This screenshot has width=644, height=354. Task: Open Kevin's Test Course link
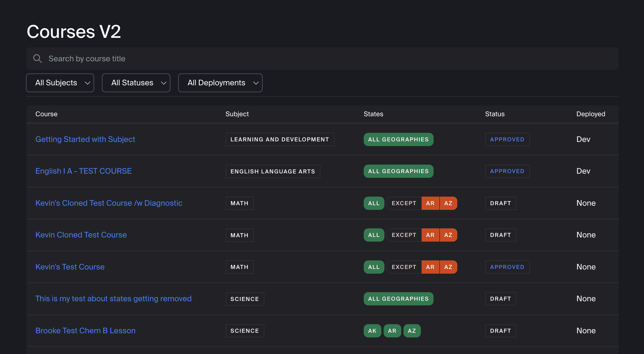[70, 267]
